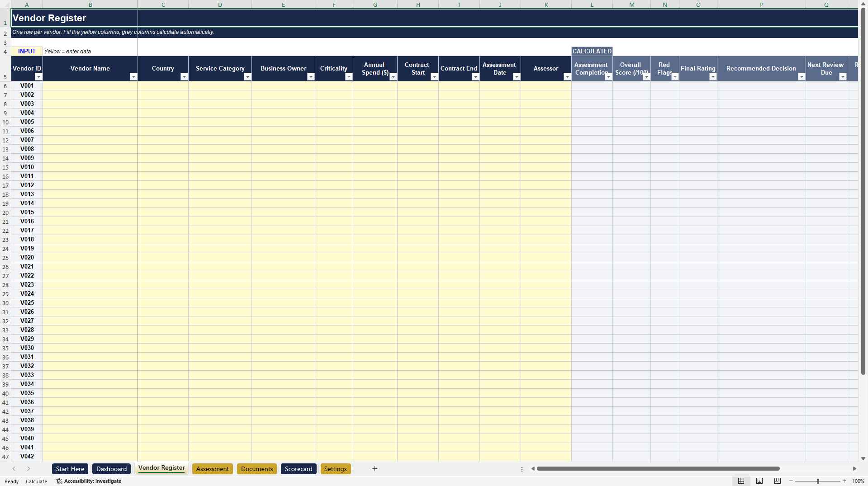868x486 pixels.
Task: Switch to the Documents sheet tab
Action: 257,469
